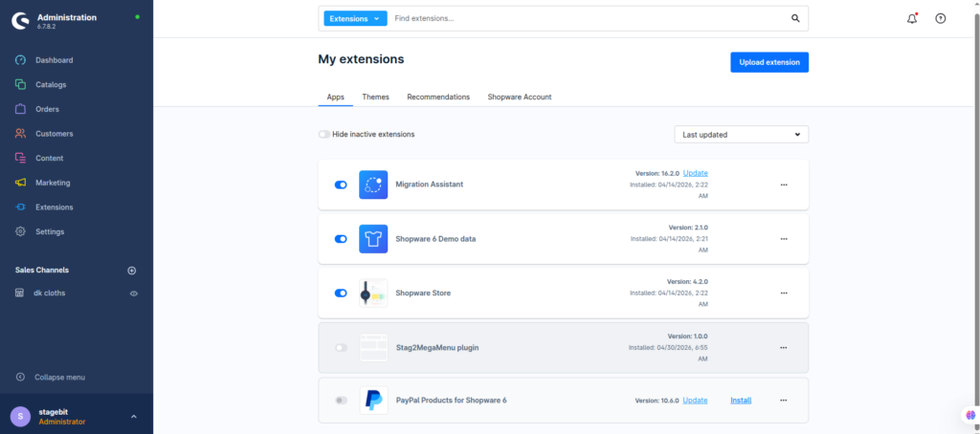The image size is (980, 434).
Task: Click the Sales Channels heading
Action: (x=42, y=271)
